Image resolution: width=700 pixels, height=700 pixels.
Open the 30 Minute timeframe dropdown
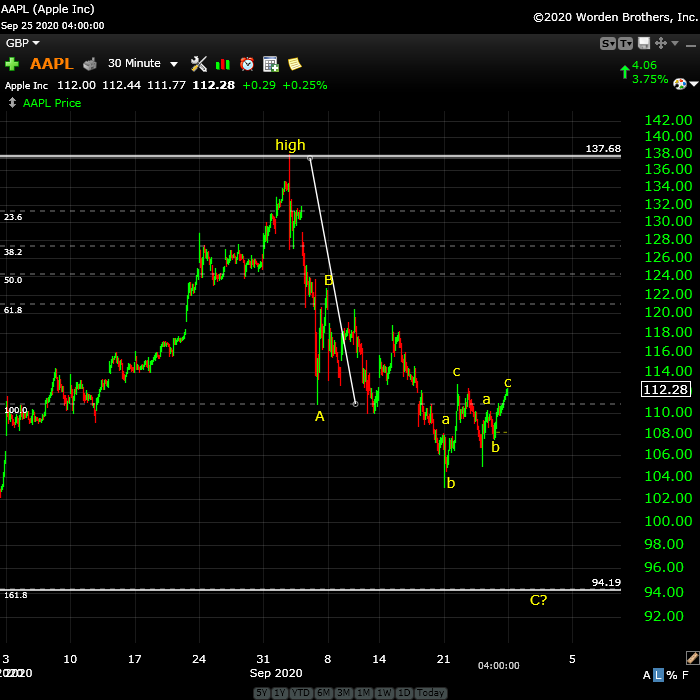tap(143, 63)
